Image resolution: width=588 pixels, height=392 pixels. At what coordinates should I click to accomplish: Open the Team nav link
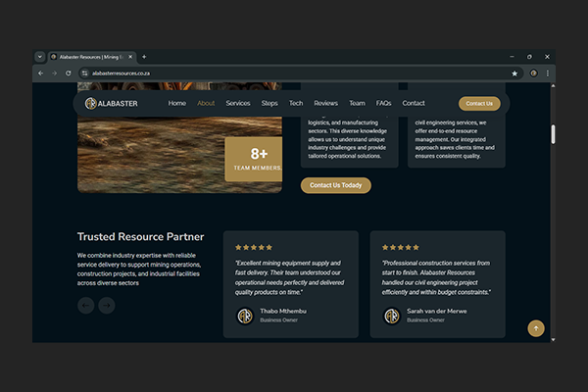(357, 103)
